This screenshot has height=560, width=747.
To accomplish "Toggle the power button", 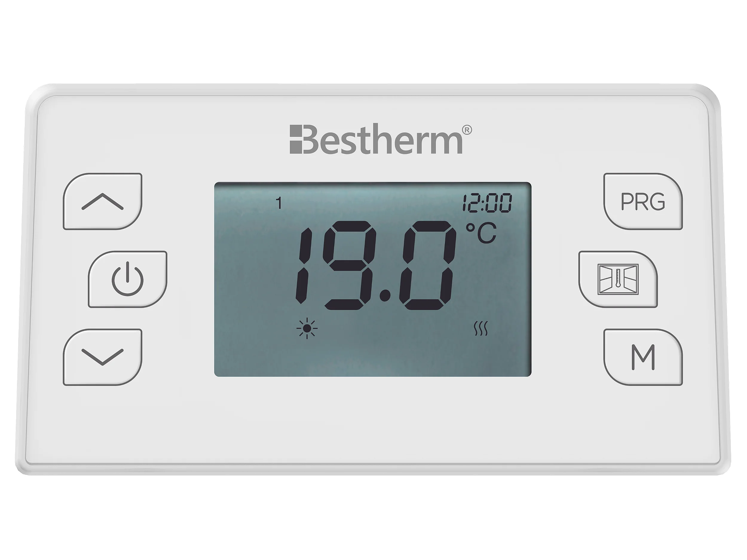I will 128,279.
